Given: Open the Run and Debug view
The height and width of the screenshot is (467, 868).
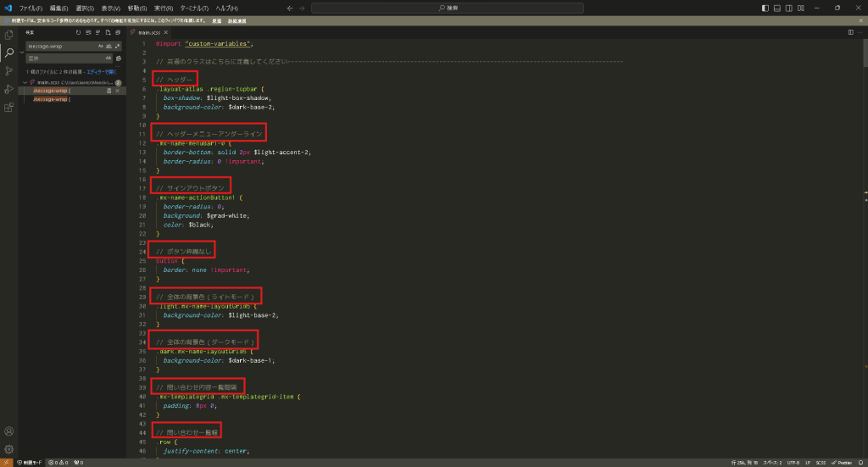Looking at the screenshot, I should [x=9, y=89].
